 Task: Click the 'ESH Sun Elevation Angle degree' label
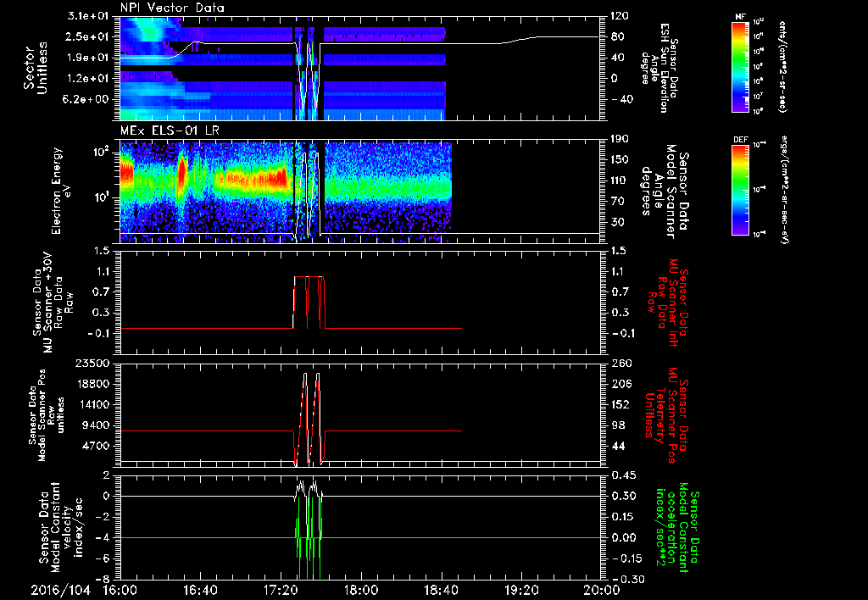[x=659, y=68]
